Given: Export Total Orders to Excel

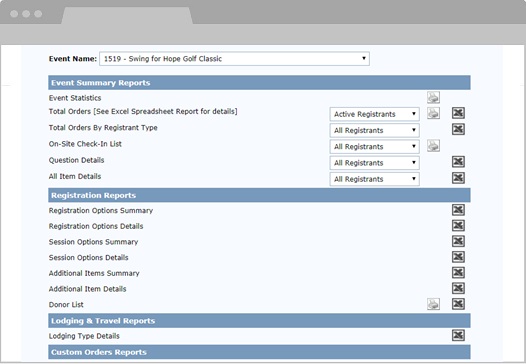Looking at the screenshot, I should [x=458, y=113].
